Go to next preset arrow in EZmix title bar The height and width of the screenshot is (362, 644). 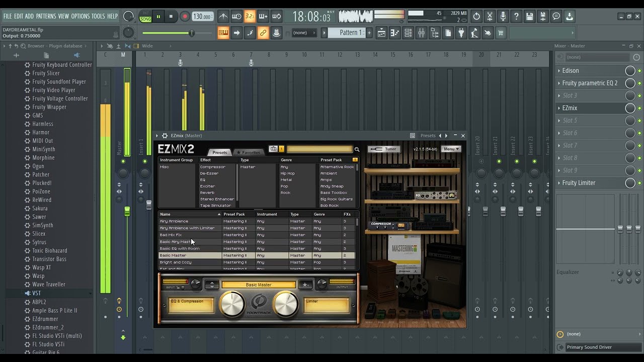[446, 136]
